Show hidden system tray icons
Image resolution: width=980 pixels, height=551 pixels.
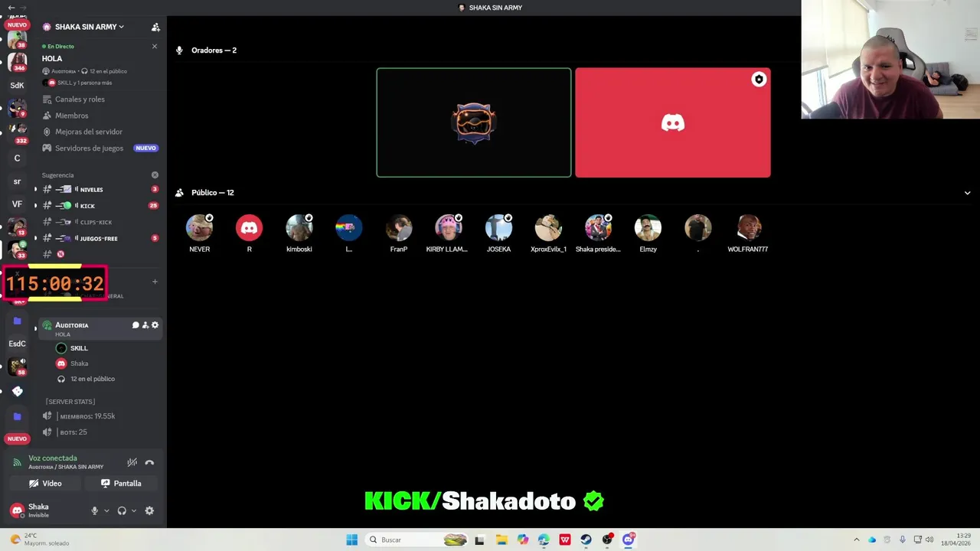point(857,540)
